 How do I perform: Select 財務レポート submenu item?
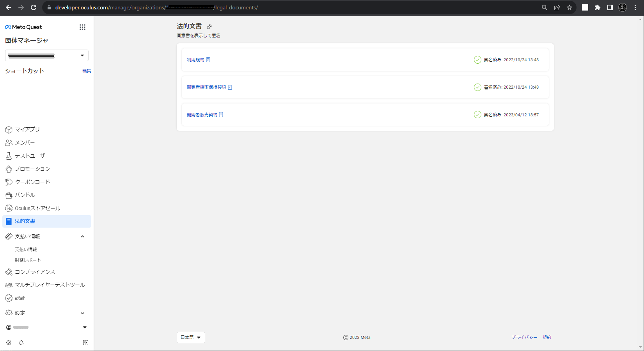28,260
